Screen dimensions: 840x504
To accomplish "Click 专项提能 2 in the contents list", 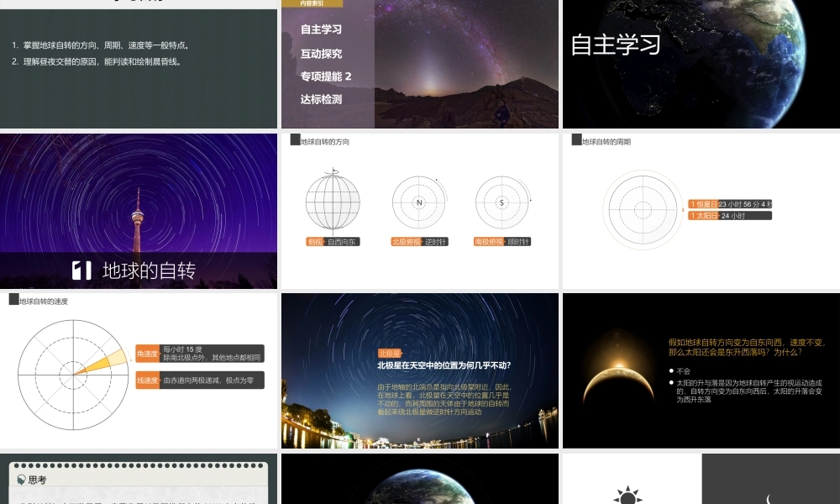I will [x=326, y=76].
